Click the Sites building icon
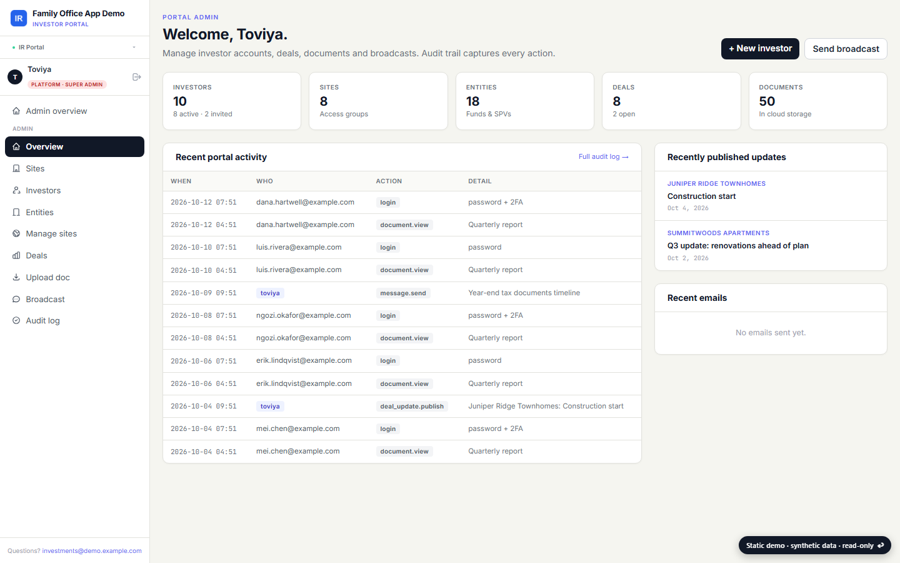Viewport: 900px width, 563px height. tap(16, 168)
